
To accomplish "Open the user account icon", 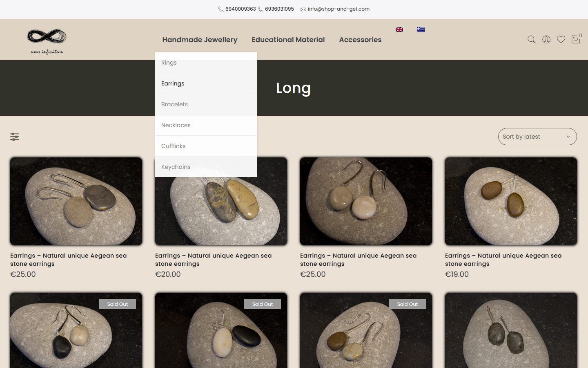I will 546,40.
